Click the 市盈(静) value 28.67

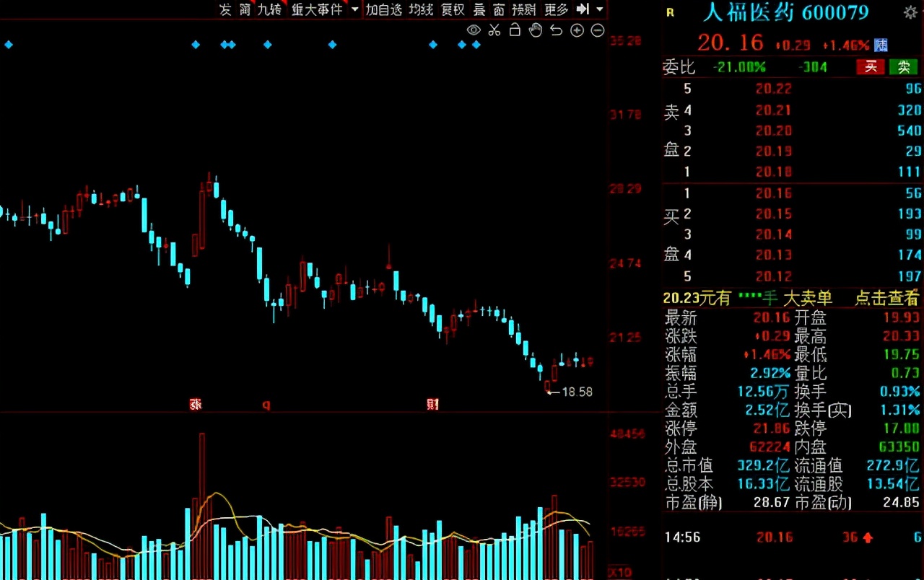click(772, 503)
